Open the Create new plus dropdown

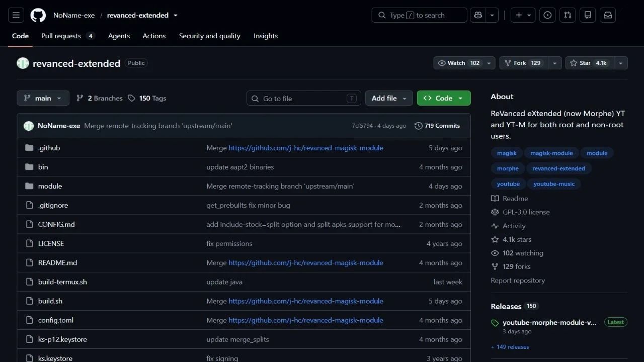523,15
